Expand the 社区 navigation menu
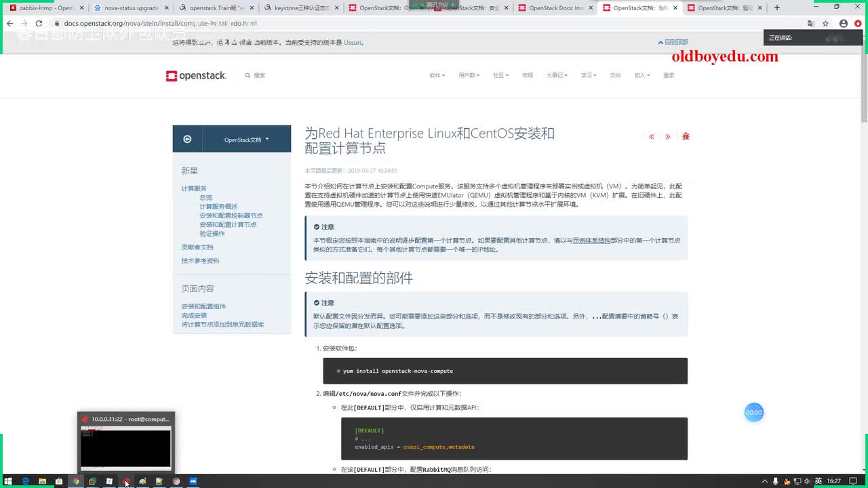 tap(500, 75)
